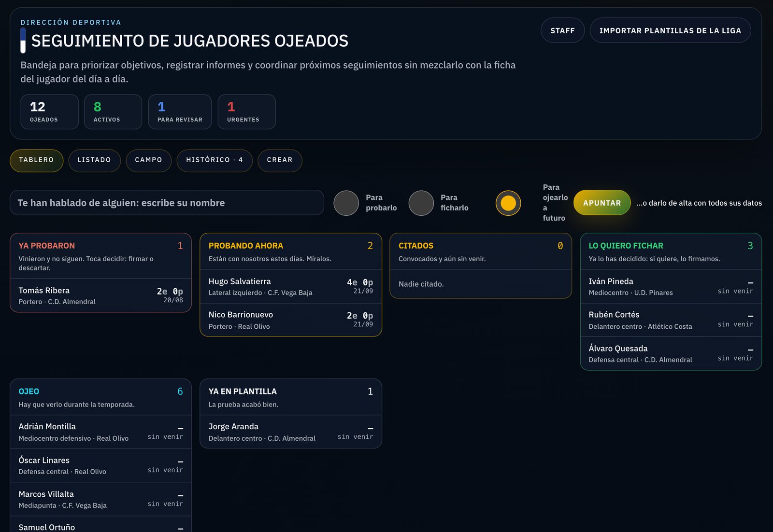This screenshot has width=773, height=532.
Task: Click LO QUIERO FICHAR count 3
Action: pos(750,246)
